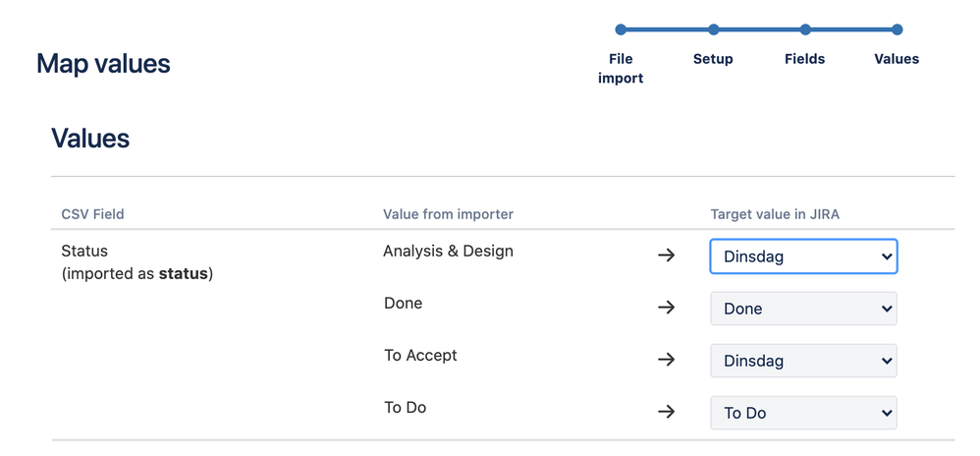Click the CSV Field column header

tap(92, 214)
